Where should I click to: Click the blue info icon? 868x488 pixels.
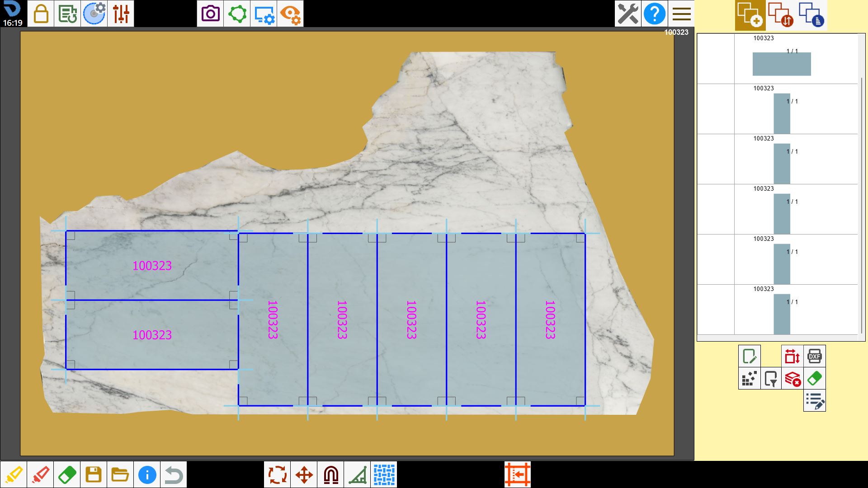[147, 474]
